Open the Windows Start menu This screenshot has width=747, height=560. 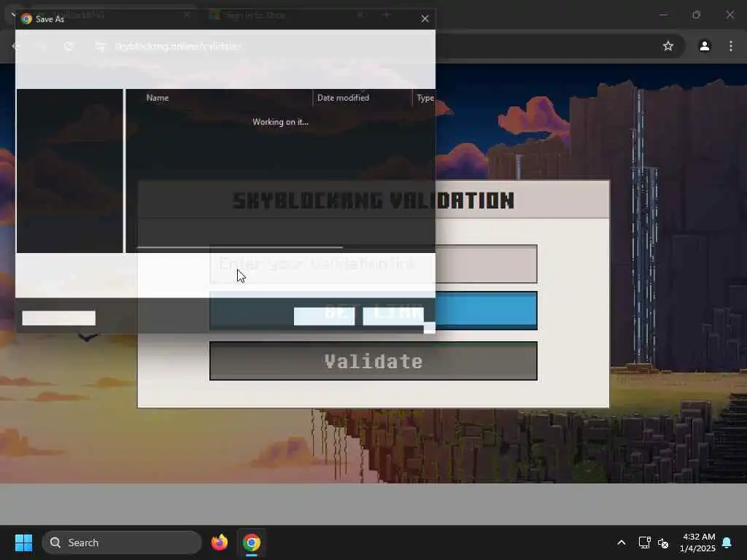(x=23, y=542)
